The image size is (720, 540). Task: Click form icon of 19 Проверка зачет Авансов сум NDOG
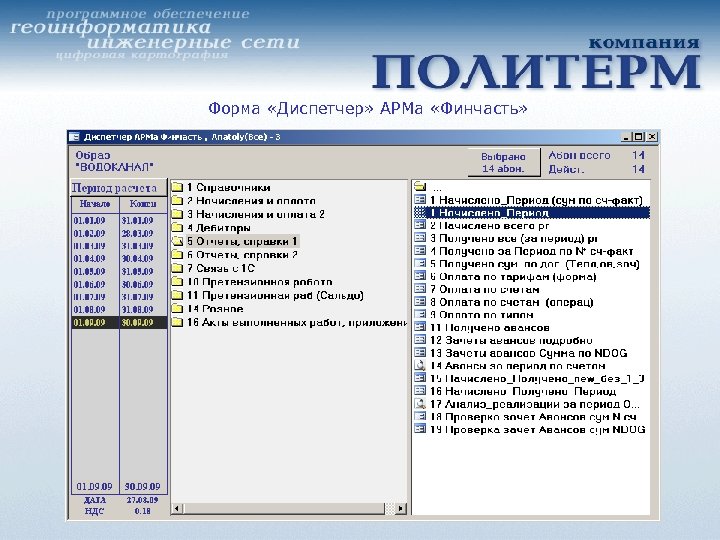click(420, 429)
